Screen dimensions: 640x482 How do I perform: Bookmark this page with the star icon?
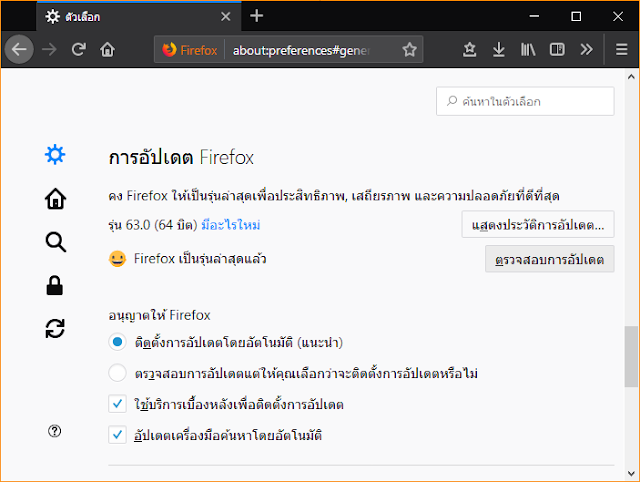(409, 50)
